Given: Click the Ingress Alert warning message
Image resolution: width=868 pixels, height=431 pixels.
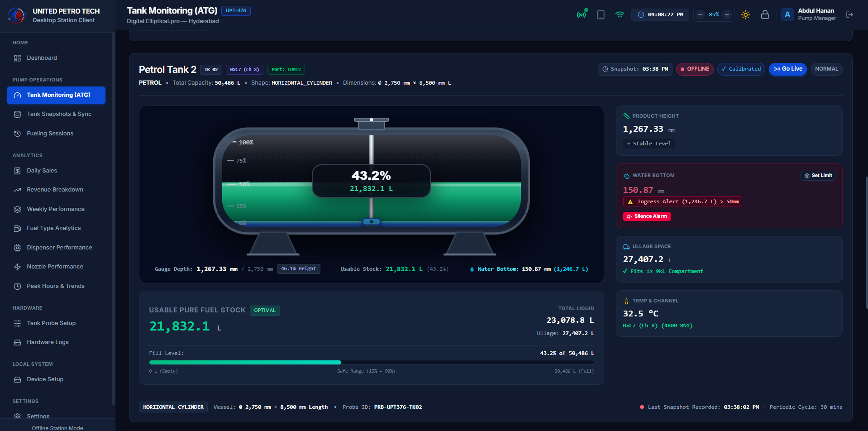Looking at the screenshot, I should pyautogui.click(x=682, y=202).
